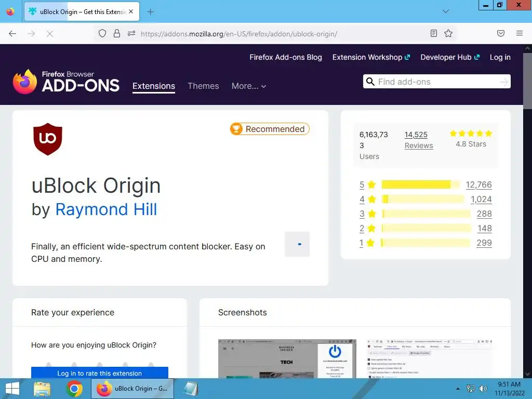Open the Windows Start menu
The image size is (532, 399).
[x=12, y=389]
